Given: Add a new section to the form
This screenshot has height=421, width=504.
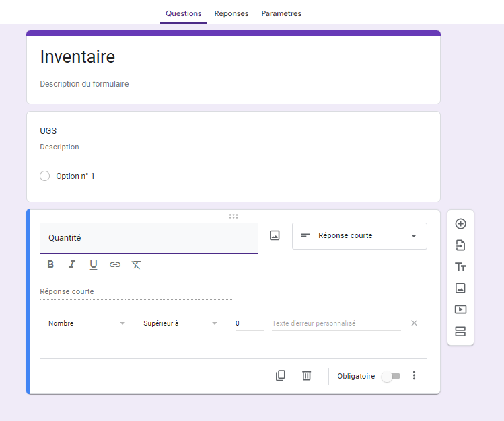Looking at the screenshot, I should point(460,331).
